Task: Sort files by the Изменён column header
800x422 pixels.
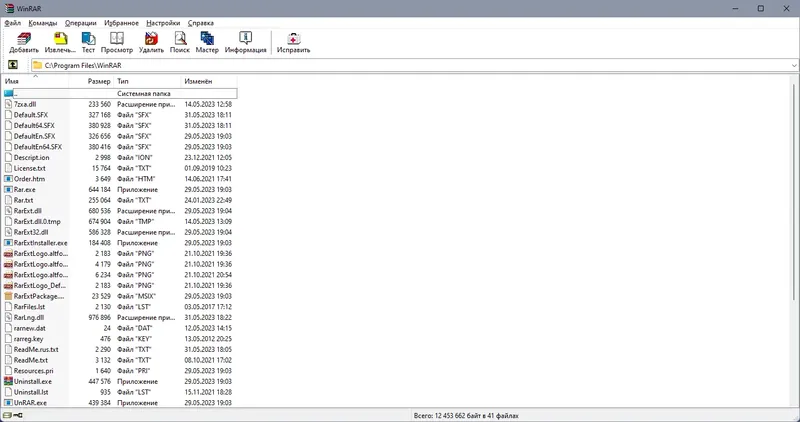Action: tap(209, 81)
